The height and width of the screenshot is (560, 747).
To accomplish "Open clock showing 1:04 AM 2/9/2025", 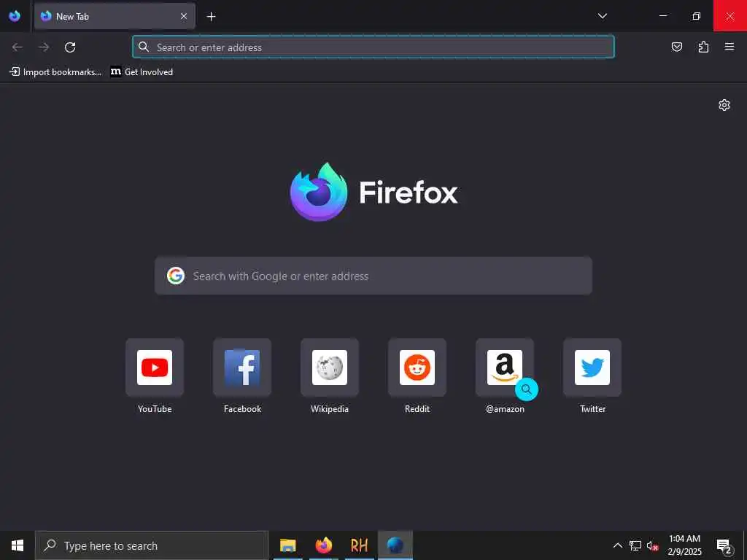I will (x=684, y=545).
